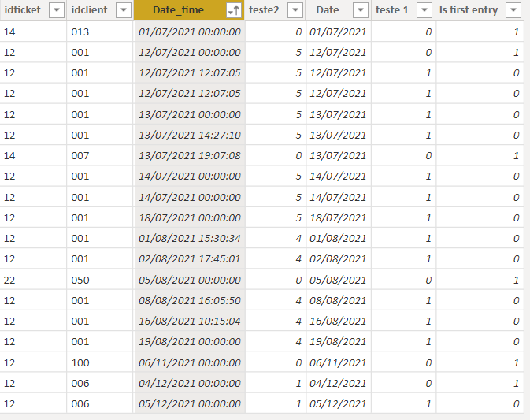Click the Date_time cell 08/08/2021 16:05:50
The width and height of the screenshot is (530, 420).
190,301
